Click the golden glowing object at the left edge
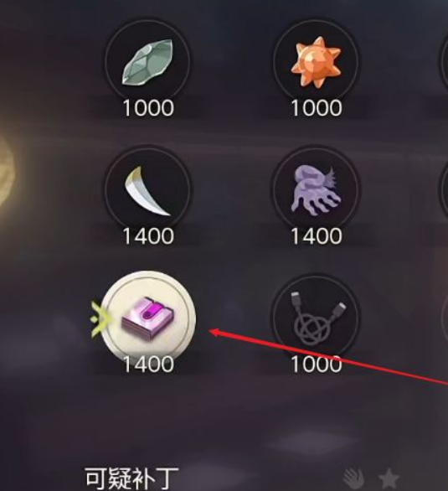448x491 pixels. 6,175
